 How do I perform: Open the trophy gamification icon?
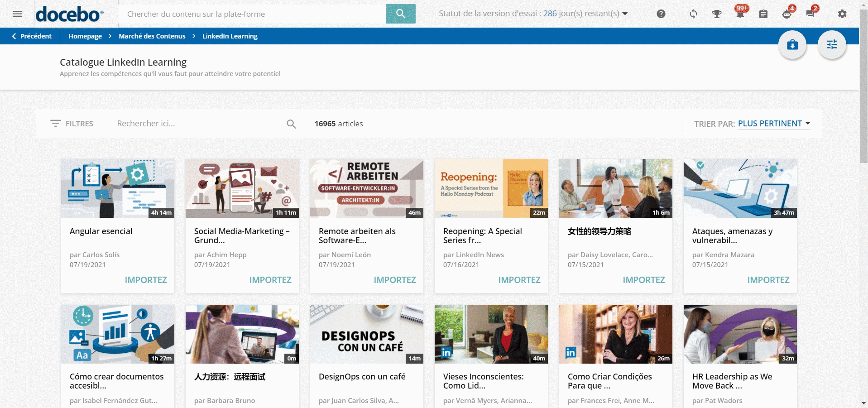[x=717, y=14]
